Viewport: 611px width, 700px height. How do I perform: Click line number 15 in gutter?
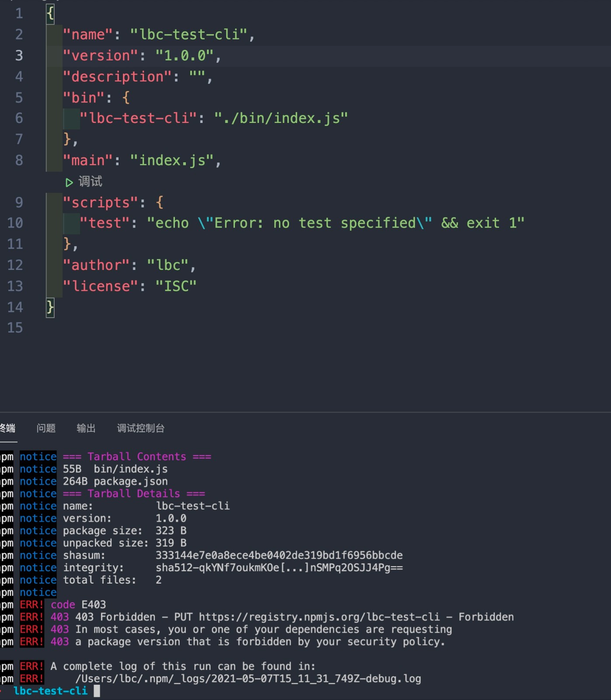[15, 328]
